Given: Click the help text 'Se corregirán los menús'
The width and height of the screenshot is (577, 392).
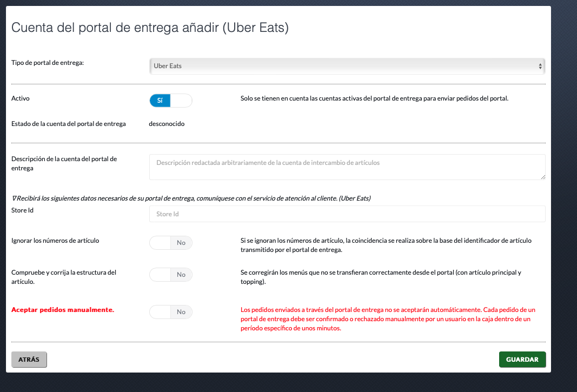Looking at the screenshot, I should point(381,277).
